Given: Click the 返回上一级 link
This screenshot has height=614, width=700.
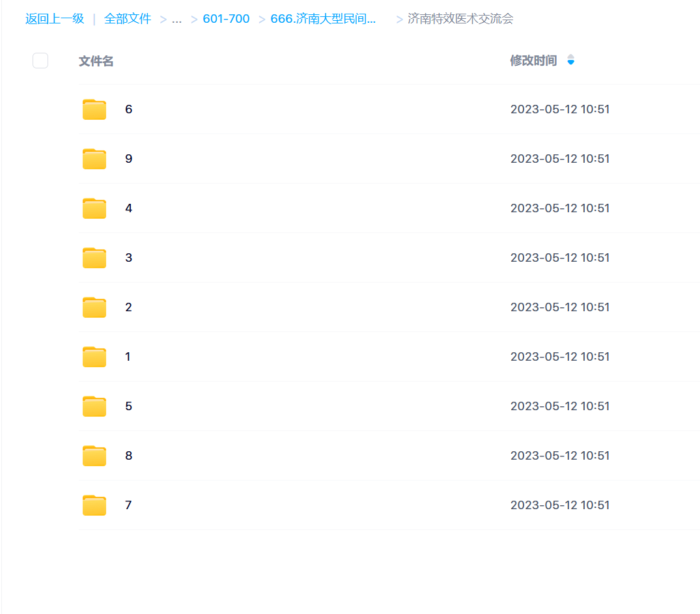Looking at the screenshot, I should click(54, 19).
